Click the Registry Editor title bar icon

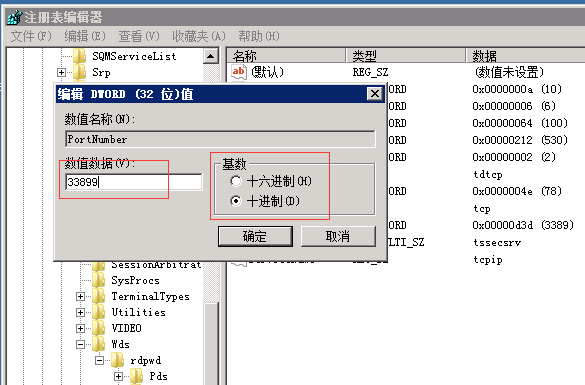(15, 17)
